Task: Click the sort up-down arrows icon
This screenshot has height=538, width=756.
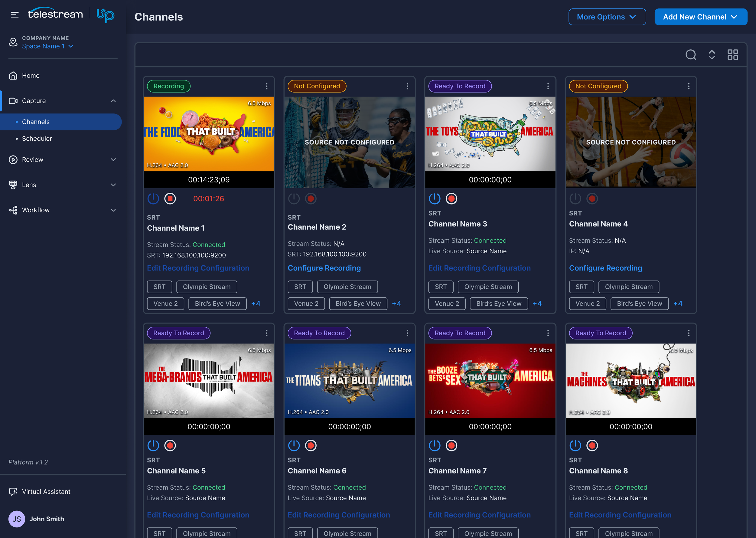Action: click(712, 55)
